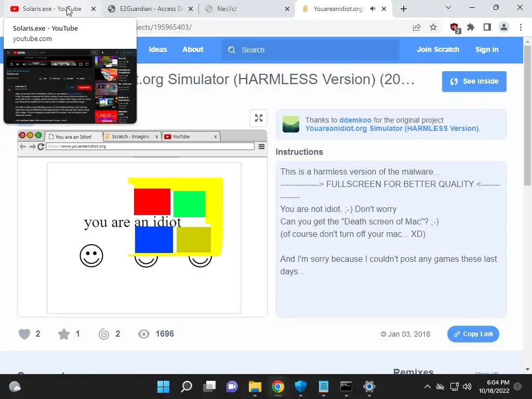Click the ddemkoo project thumbnail image

tap(291, 124)
